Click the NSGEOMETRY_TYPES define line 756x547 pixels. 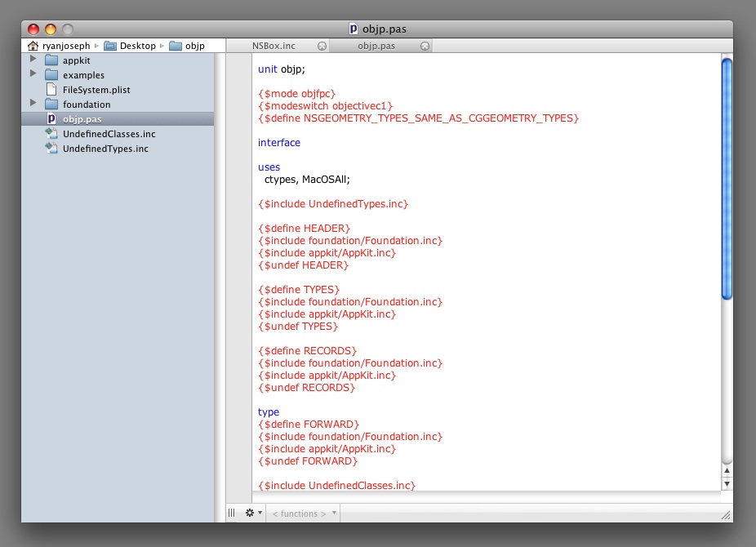coord(418,118)
